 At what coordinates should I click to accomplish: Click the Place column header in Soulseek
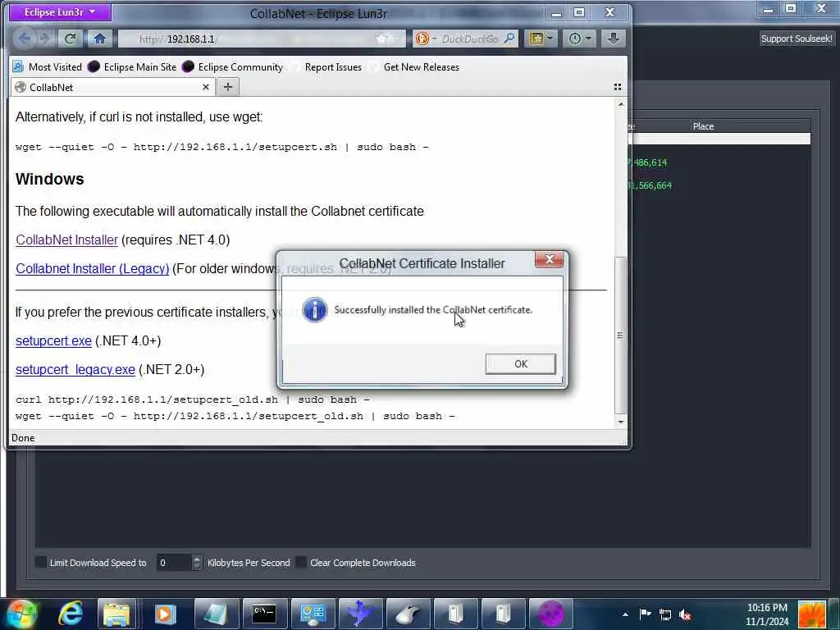pyautogui.click(x=703, y=126)
